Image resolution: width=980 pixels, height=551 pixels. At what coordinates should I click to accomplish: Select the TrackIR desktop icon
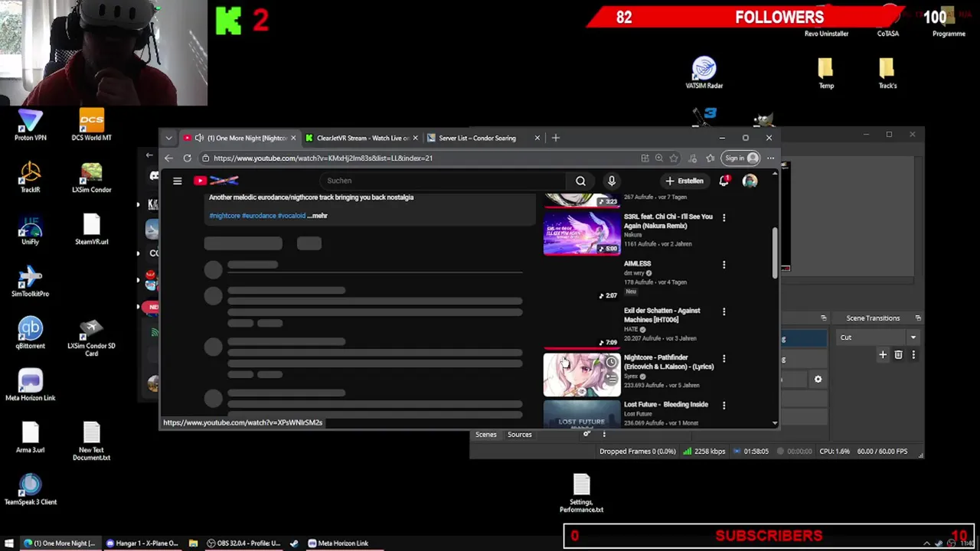point(31,178)
